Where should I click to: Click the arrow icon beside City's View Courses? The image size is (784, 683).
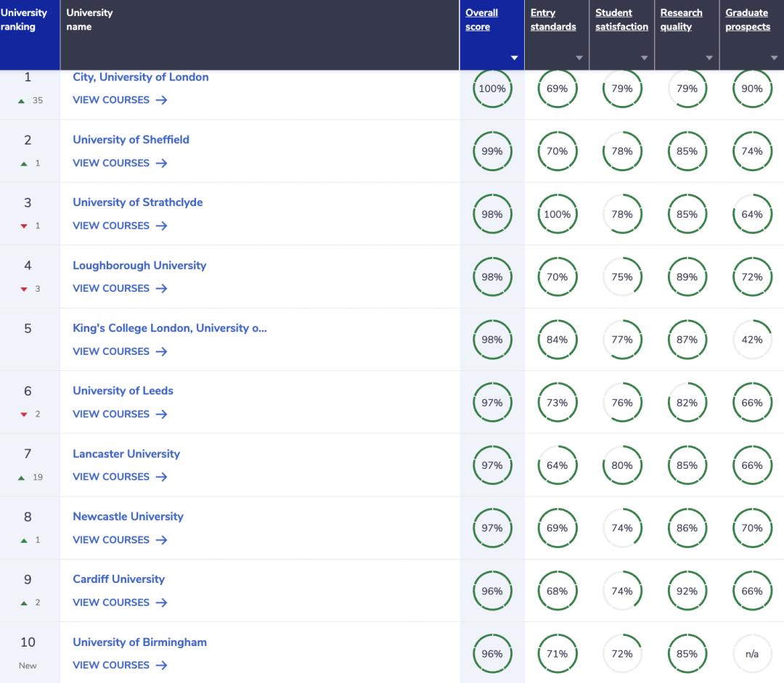pyautogui.click(x=161, y=100)
